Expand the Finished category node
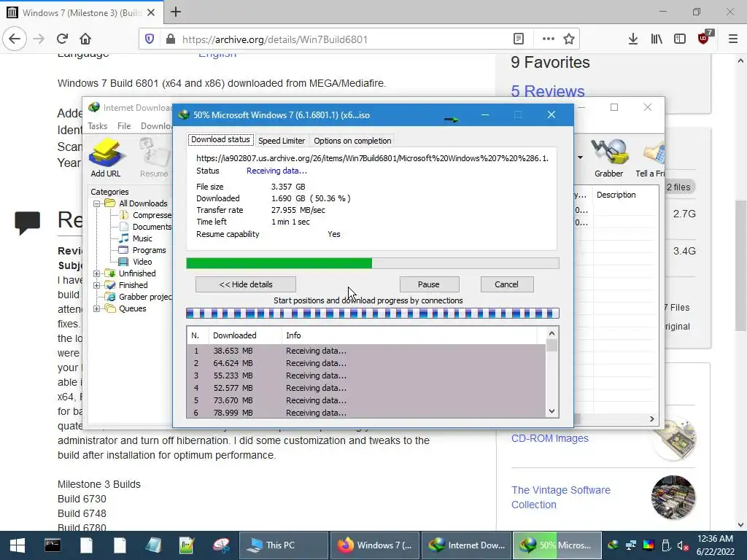The width and height of the screenshot is (747, 560). coord(97,285)
